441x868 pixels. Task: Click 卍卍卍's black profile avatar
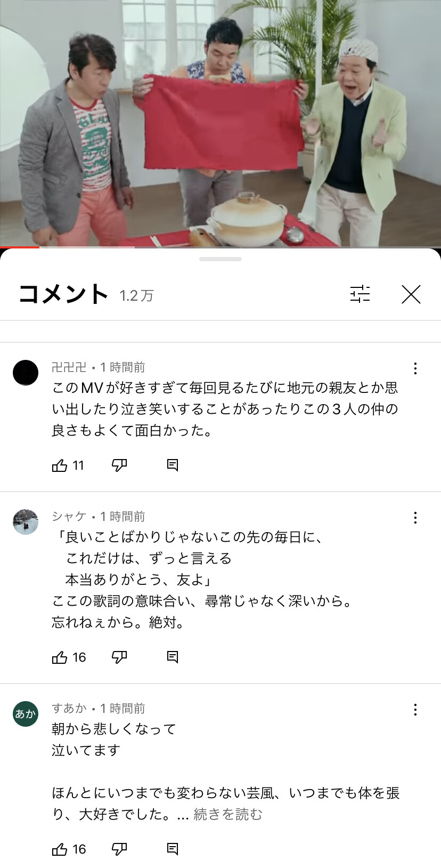click(26, 372)
